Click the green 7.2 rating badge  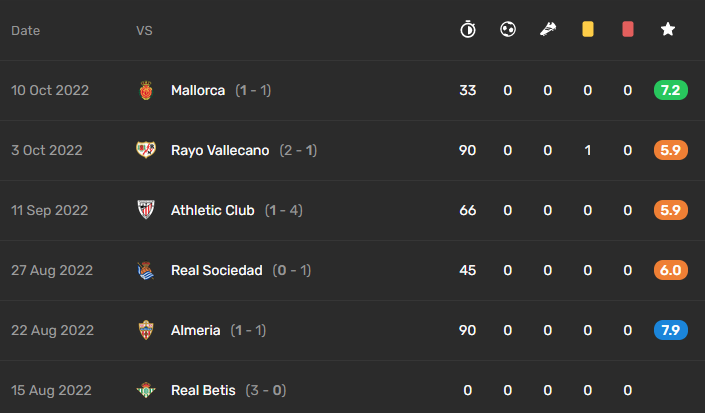[670, 90]
